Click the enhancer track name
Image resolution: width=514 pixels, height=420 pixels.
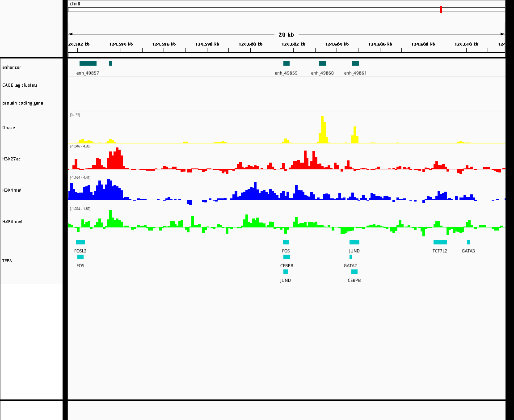12,67
